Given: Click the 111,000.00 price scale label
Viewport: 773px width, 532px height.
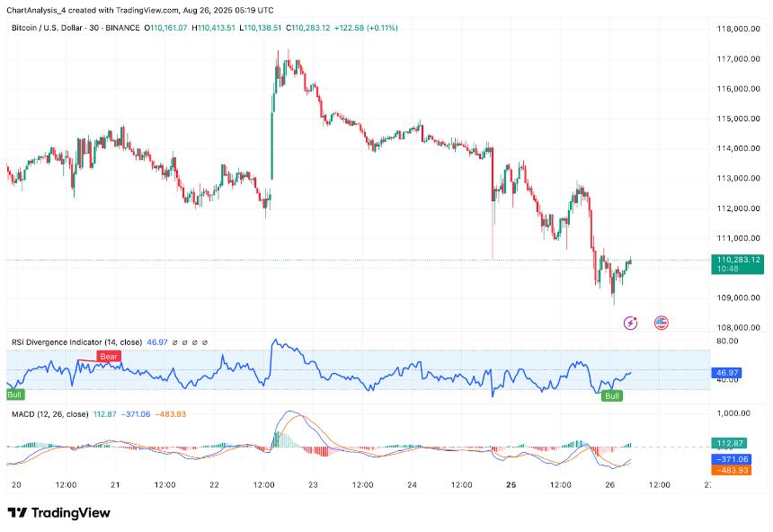Looking at the screenshot, I should 738,238.
